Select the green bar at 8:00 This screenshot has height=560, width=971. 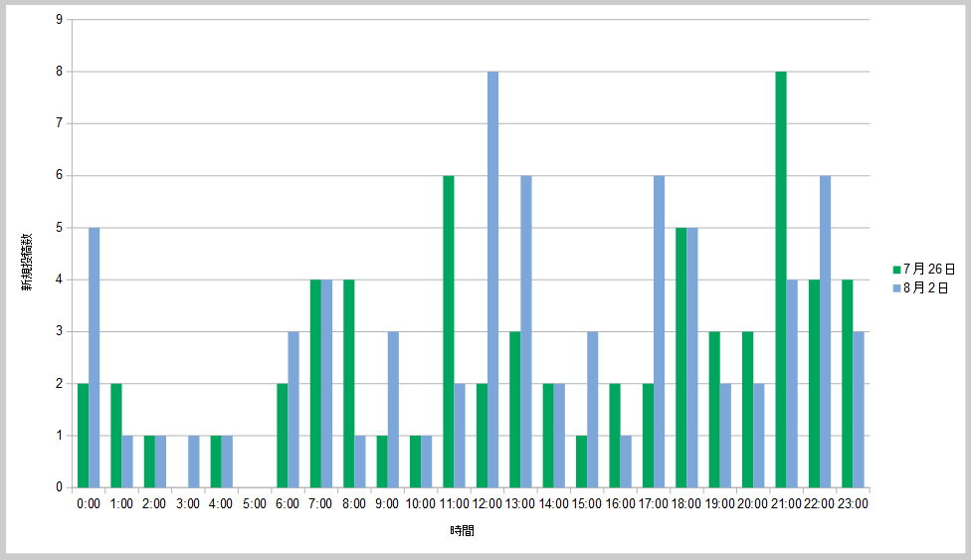click(x=349, y=384)
